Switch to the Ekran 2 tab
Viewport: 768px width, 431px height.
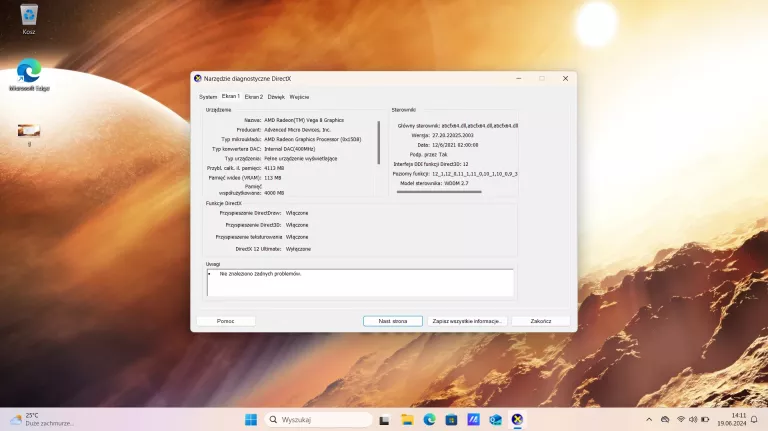point(254,97)
